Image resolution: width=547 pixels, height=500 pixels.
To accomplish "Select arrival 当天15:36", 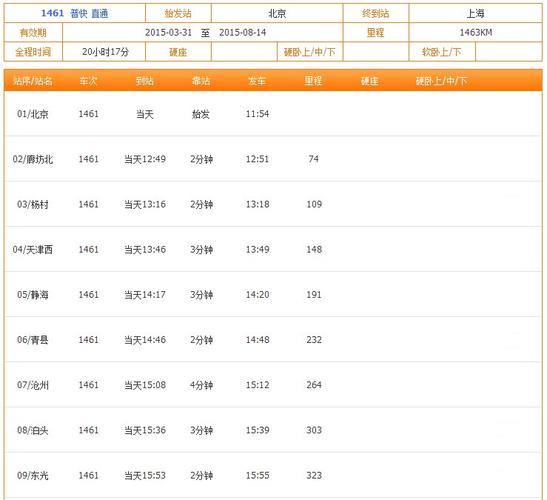I will click(145, 430).
